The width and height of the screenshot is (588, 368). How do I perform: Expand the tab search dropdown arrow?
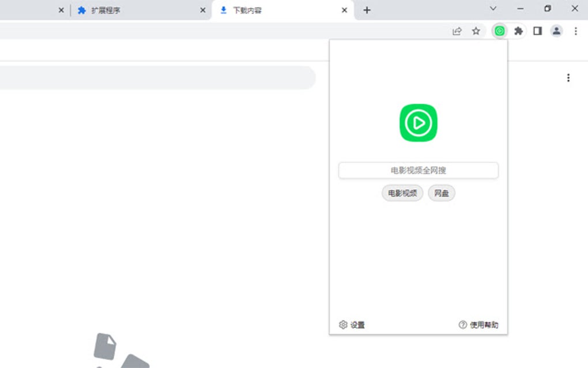click(493, 9)
